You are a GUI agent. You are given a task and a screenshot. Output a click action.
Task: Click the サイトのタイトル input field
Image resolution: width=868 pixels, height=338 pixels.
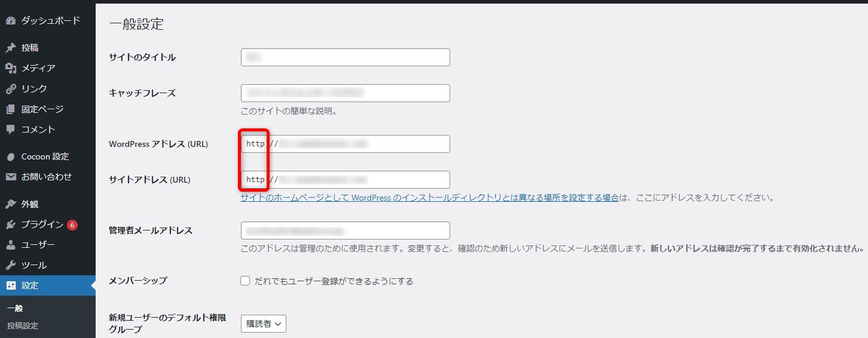345,57
